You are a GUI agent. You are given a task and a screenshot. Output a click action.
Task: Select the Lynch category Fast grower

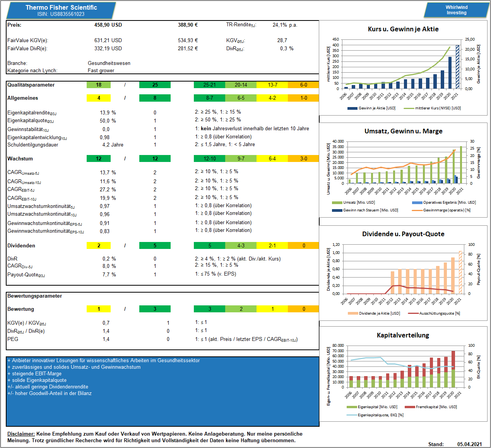pos(101,70)
